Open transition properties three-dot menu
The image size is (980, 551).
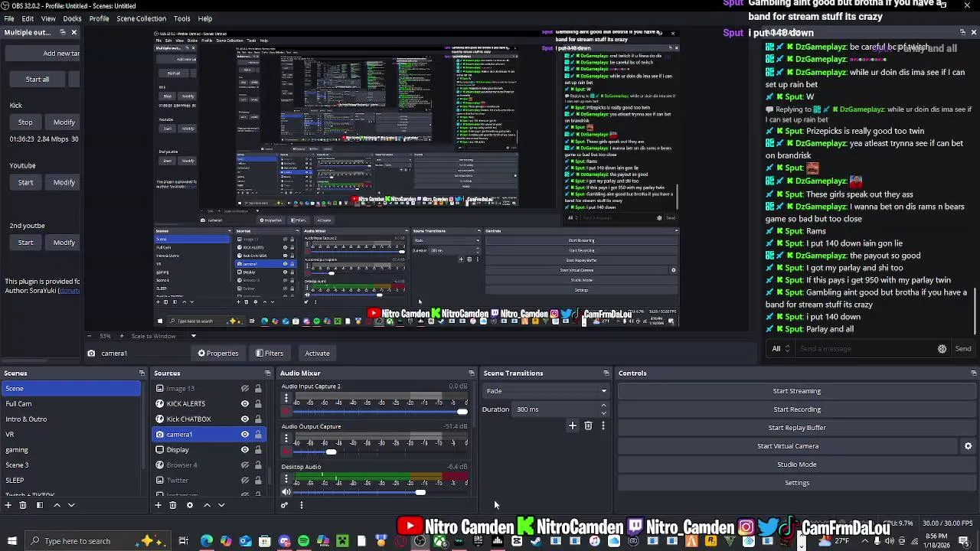coord(603,425)
